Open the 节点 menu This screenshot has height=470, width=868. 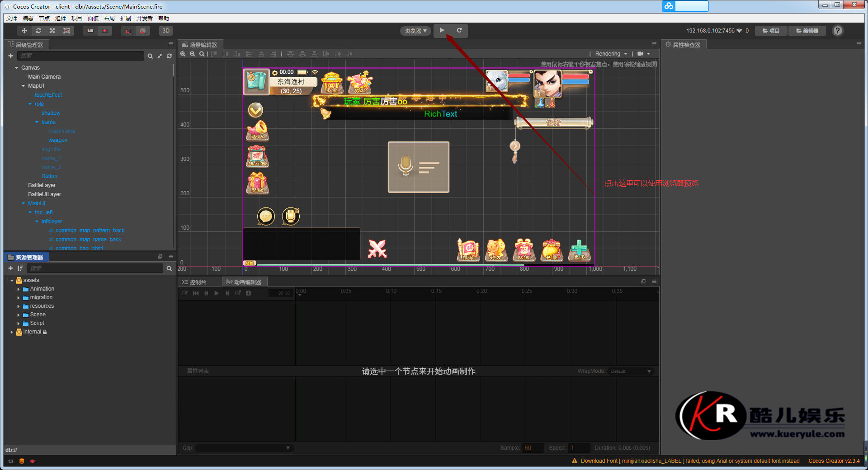[x=44, y=19]
